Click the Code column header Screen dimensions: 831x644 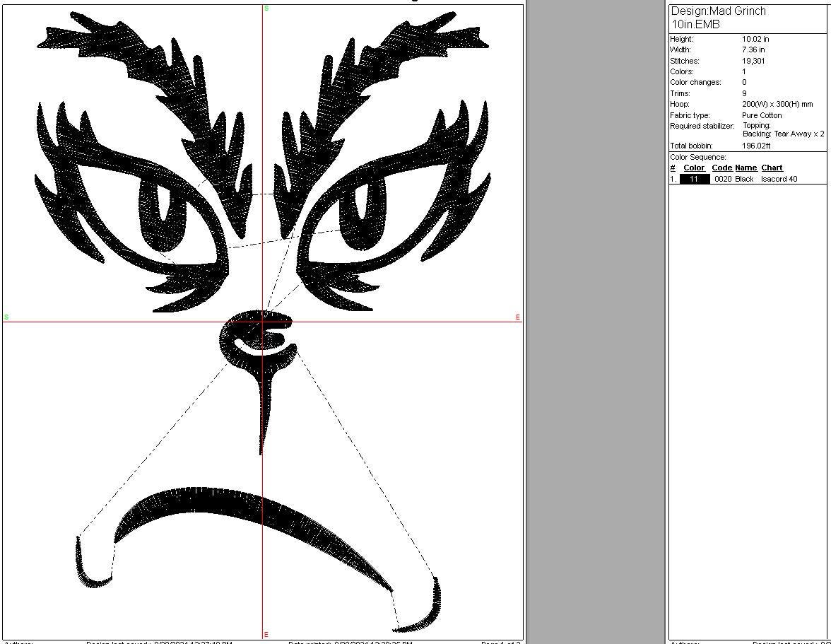721,168
